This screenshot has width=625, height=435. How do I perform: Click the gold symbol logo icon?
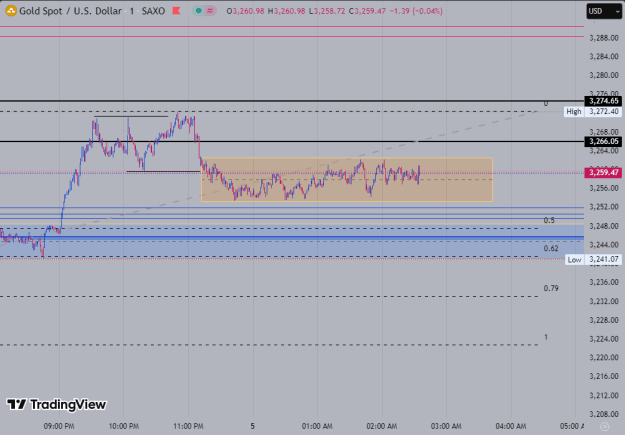(x=11, y=11)
